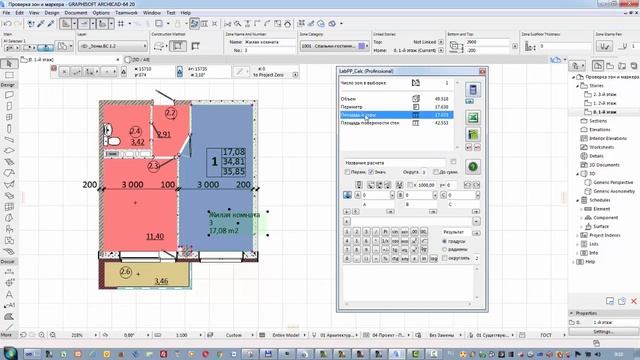640x360 pixels.
Task: Click the red delete X in the Navigator panel
Action: (x=634, y=301)
